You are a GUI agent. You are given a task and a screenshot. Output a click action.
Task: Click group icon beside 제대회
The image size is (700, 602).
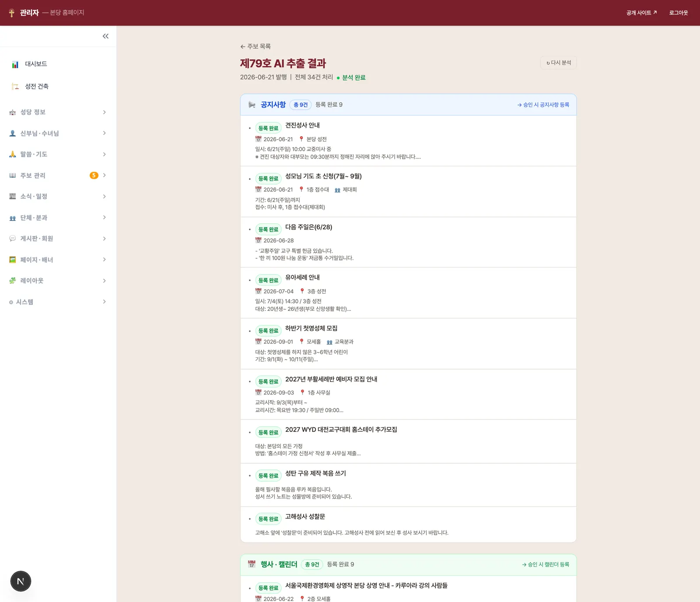[x=337, y=190]
